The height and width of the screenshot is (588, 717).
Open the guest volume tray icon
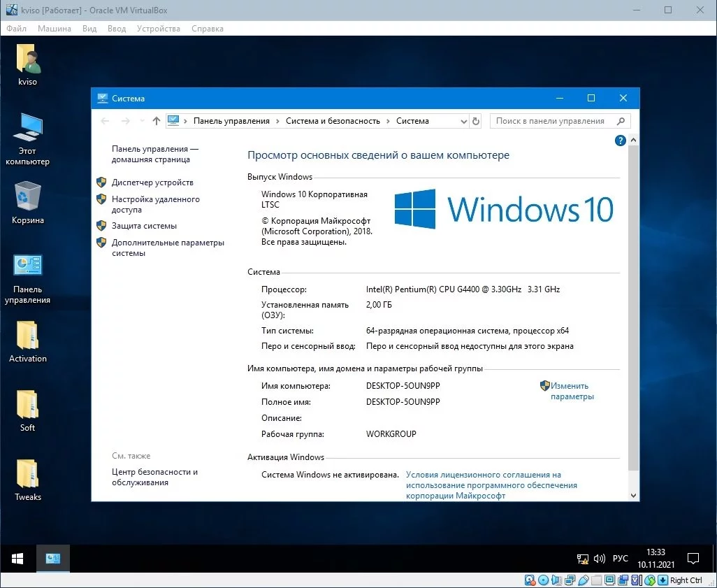tap(599, 559)
